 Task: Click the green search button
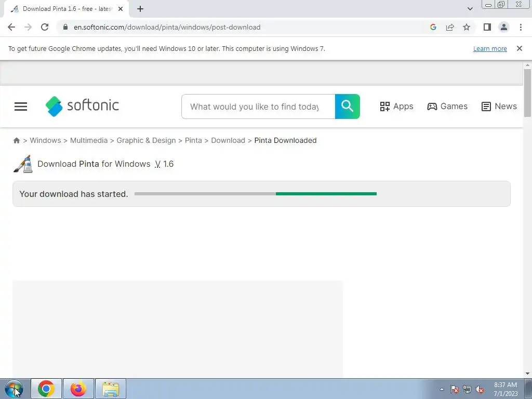(348, 107)
